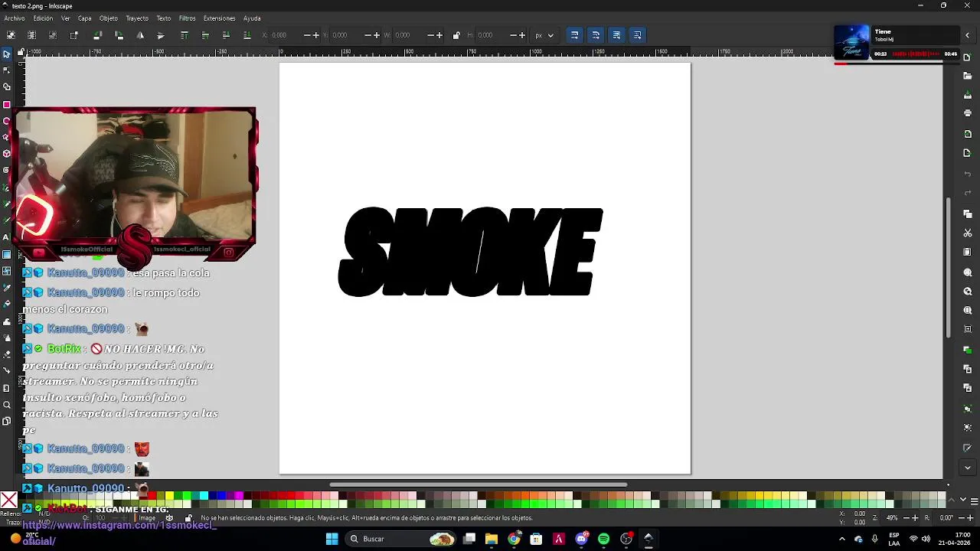Decrease X position with minus button
980x551 pixels.
click(307, 35)
